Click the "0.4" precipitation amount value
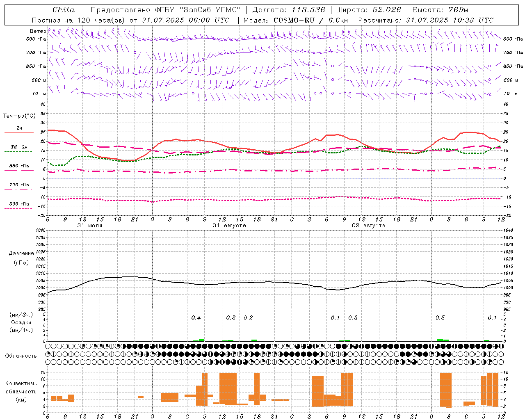Image resolution: width=525 pixels, height=420 pixels. (196, 318)
